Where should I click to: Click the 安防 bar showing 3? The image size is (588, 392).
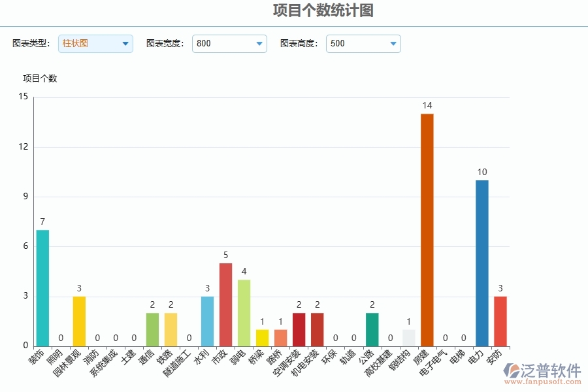[500, 320]
